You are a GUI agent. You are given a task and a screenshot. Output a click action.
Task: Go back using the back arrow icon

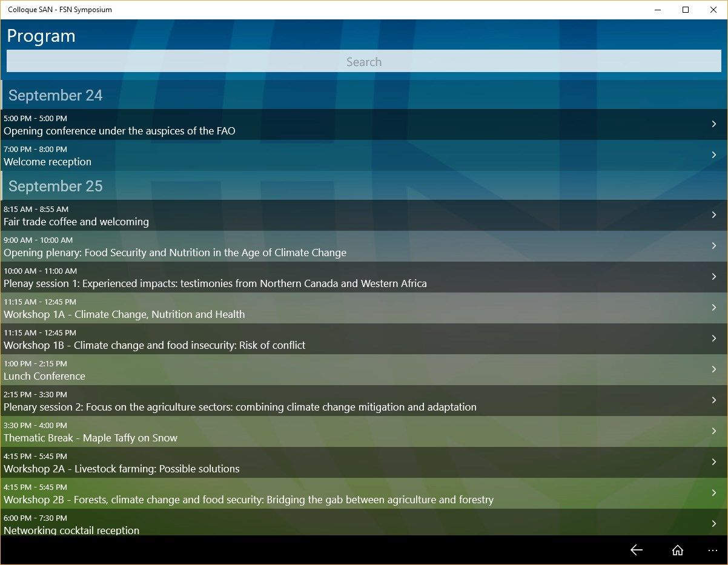coord(636,550)
